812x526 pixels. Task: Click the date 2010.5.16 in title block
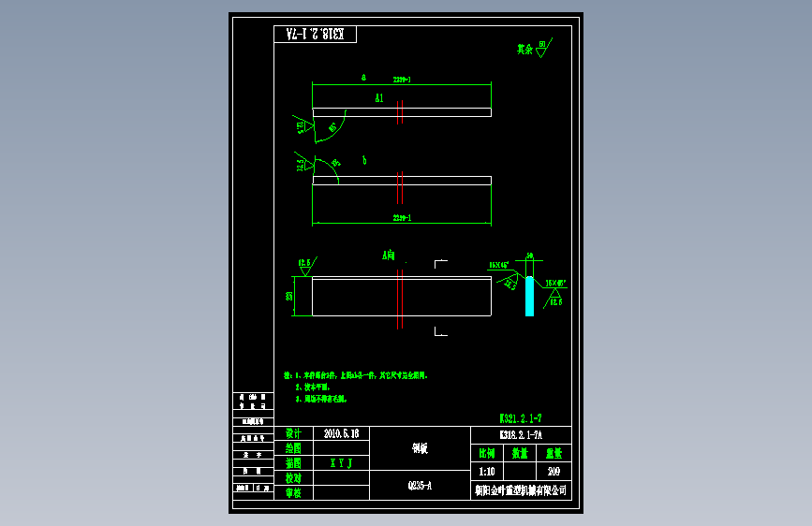(341, 434)
